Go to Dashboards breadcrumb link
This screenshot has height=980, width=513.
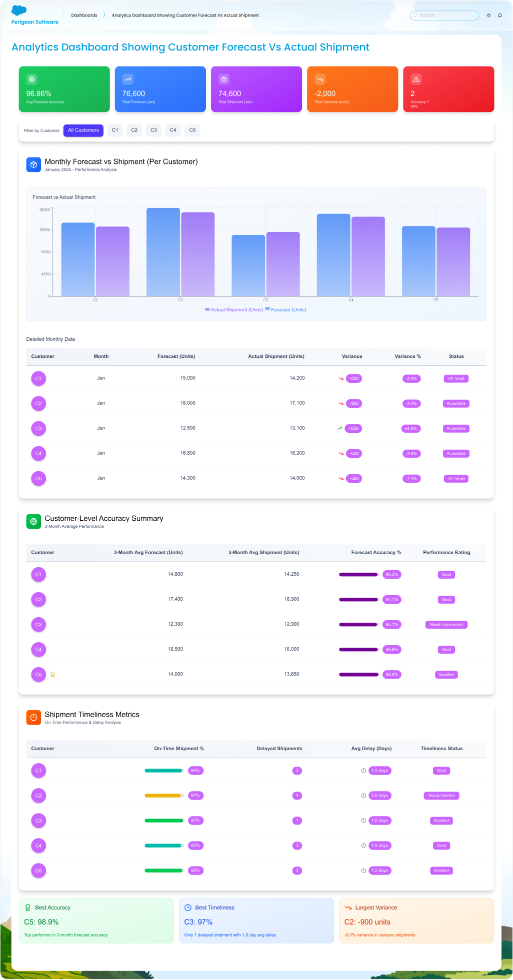(x=84, y=15)
